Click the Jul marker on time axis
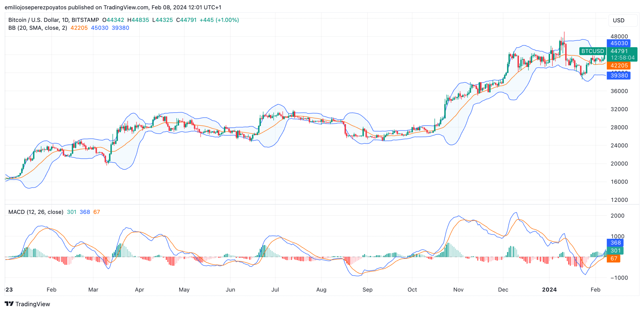This screenshot has width=644, height=312. pyautogui.click(x=275, y=290)
